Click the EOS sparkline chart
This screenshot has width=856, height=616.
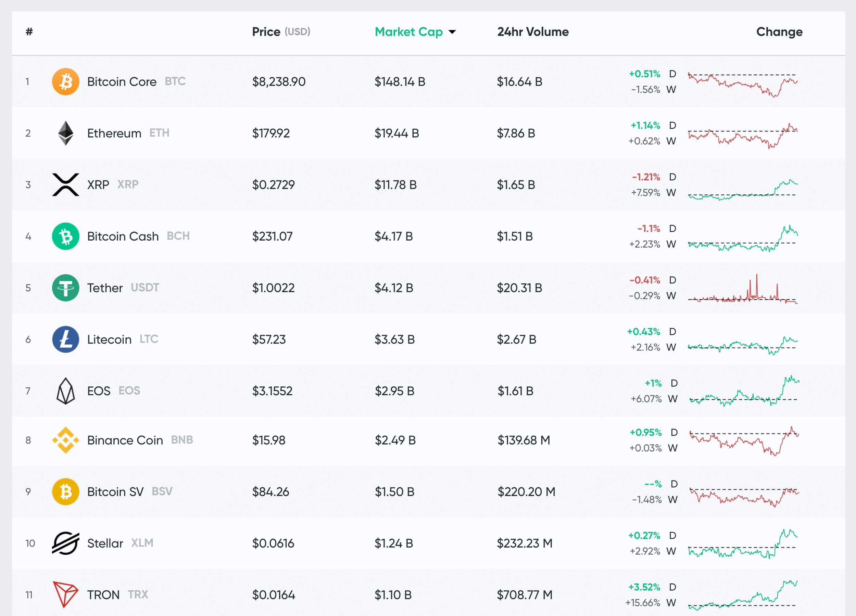744,390
